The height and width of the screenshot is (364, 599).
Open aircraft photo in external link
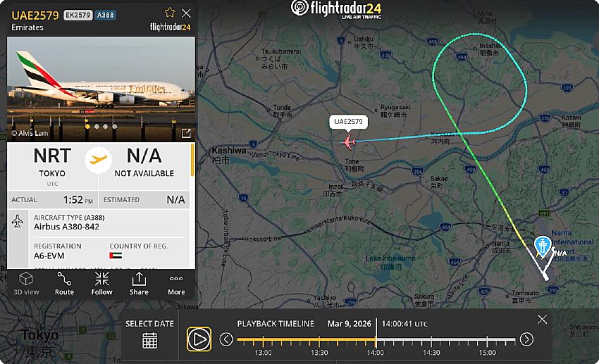click(186, 133)
